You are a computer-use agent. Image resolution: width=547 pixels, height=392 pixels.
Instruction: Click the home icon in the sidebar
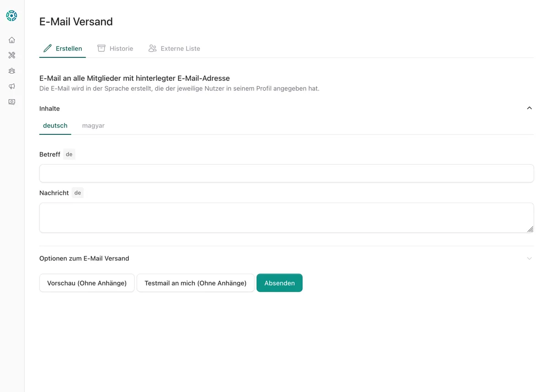tap(11, 40)
